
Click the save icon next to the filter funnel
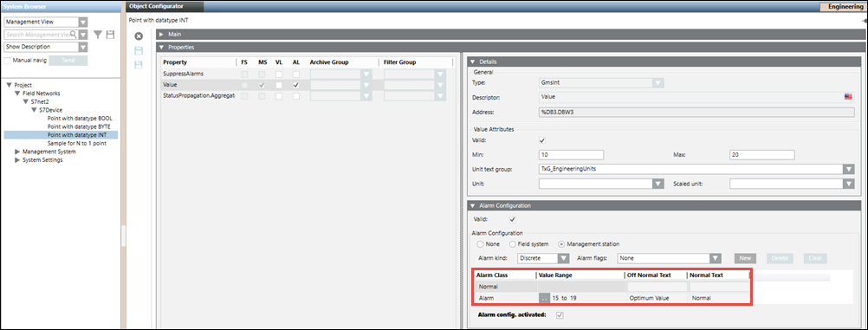(110, 35)
